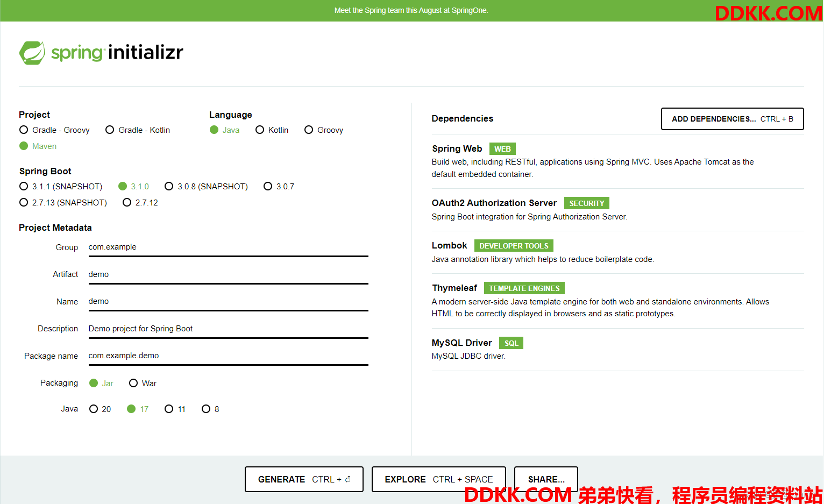Click into the Name field
824x504 pixels.
(x=228, y=302)
